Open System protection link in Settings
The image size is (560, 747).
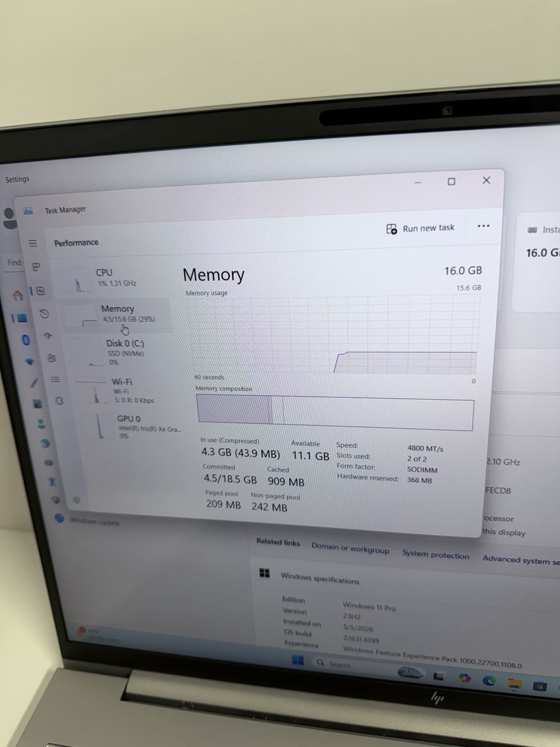tap(436, 555)
